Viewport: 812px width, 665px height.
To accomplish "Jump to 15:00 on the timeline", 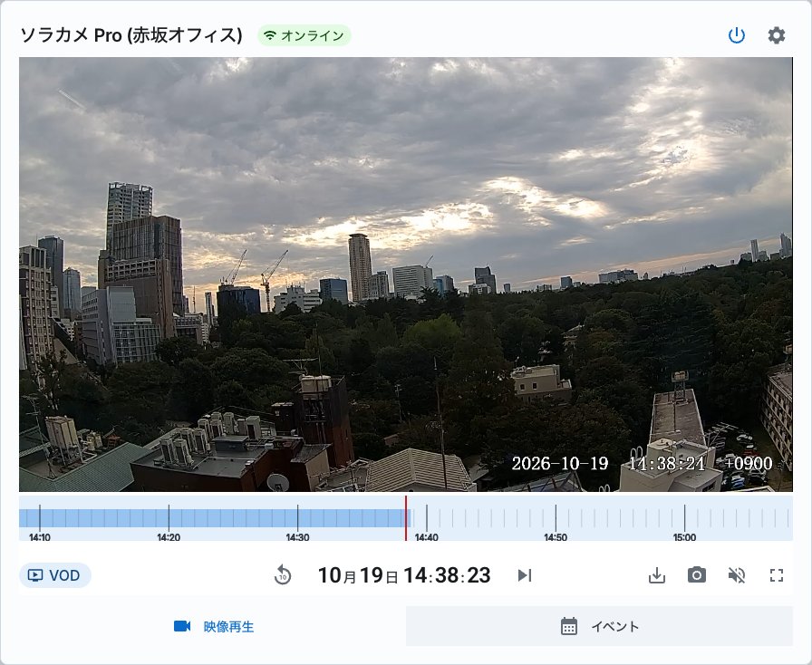I will coord(684,523).
